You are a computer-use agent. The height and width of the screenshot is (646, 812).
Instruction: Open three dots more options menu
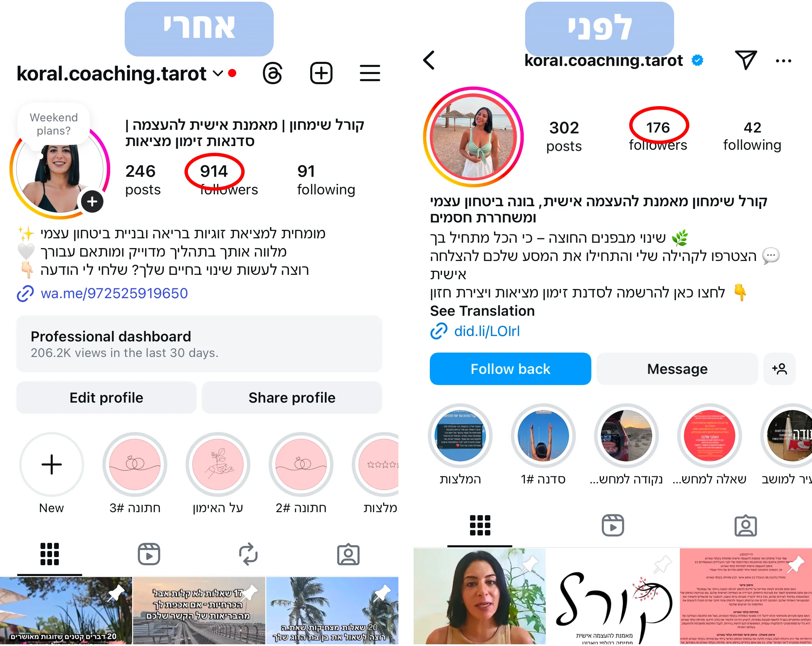tap(783, 61)
